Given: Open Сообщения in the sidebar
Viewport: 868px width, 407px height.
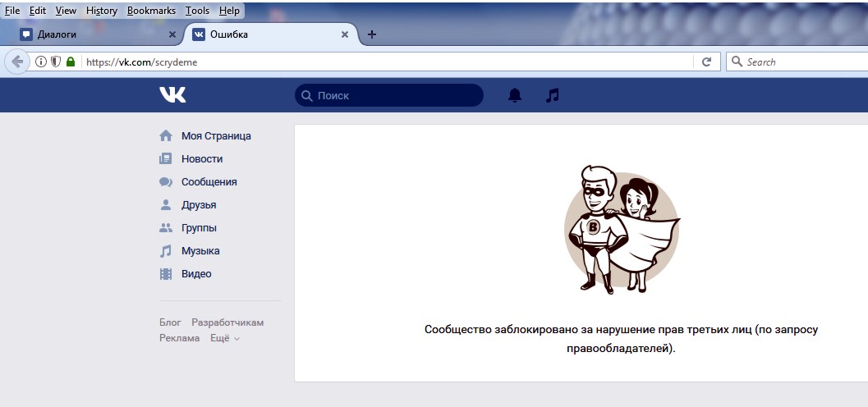Looking at the screenshot, I should click(x=209, y=182).
